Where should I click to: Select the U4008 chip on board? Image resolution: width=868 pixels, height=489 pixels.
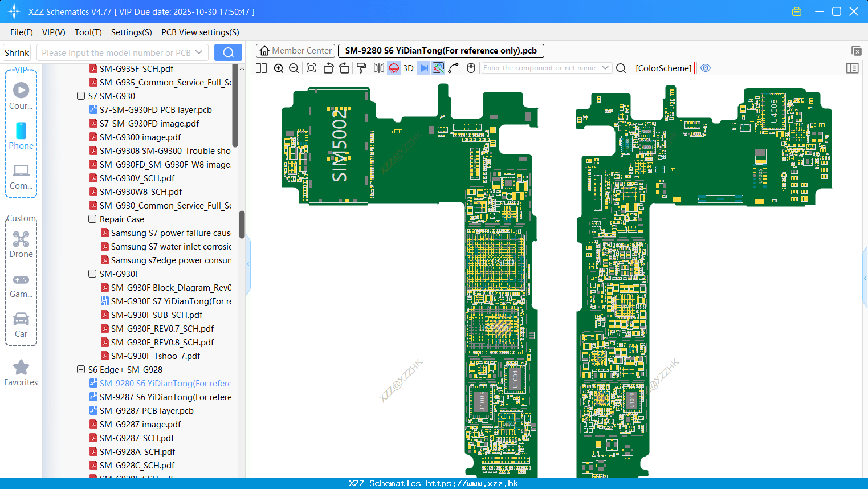coord(773,111)
